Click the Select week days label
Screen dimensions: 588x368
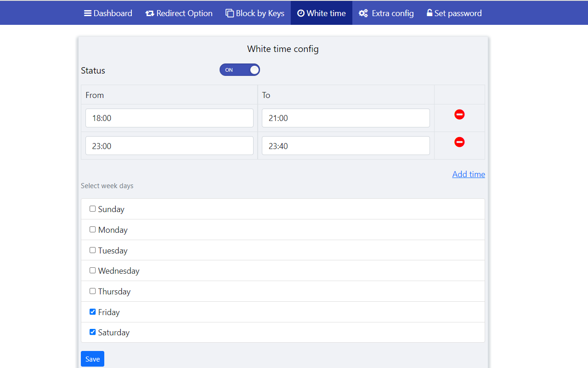tap(107, 186)
